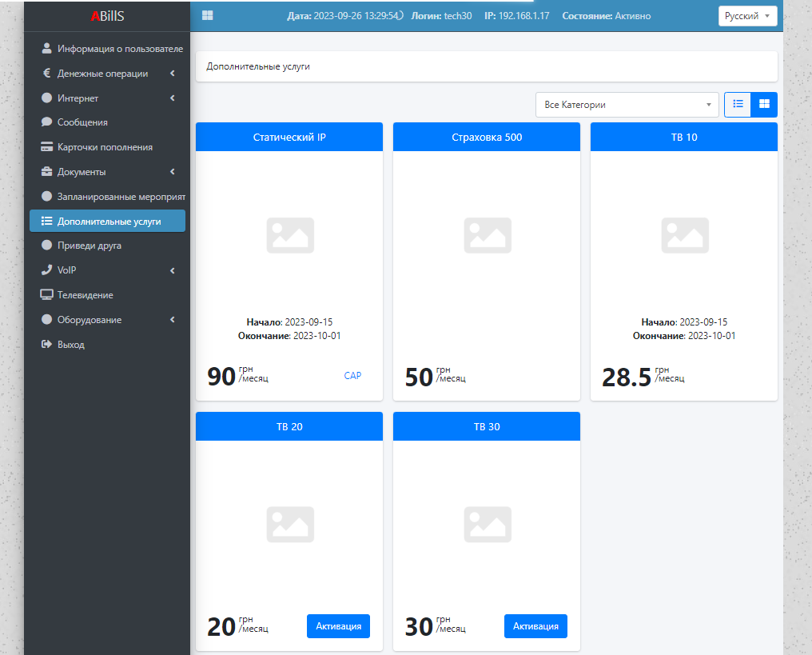Open Приведи друга menu item
Screen dimensions: 812x655
pos(90,246)
